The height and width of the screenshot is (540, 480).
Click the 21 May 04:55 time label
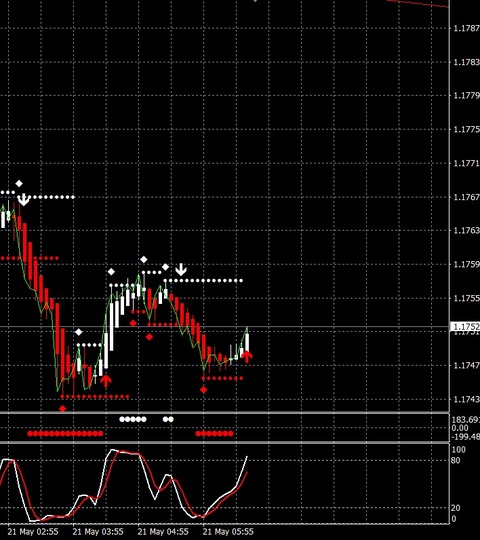pyautogui.click(x=163, y=532)
